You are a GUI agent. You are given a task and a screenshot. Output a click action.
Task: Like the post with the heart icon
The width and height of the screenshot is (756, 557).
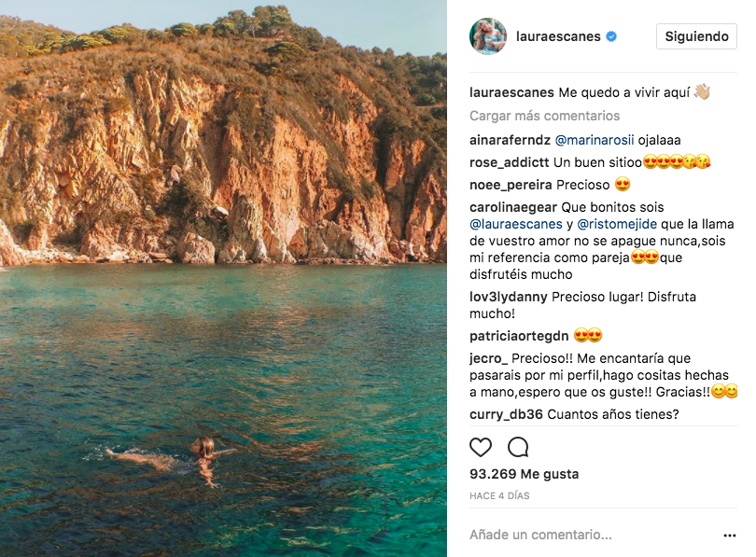tap(481, 447)
